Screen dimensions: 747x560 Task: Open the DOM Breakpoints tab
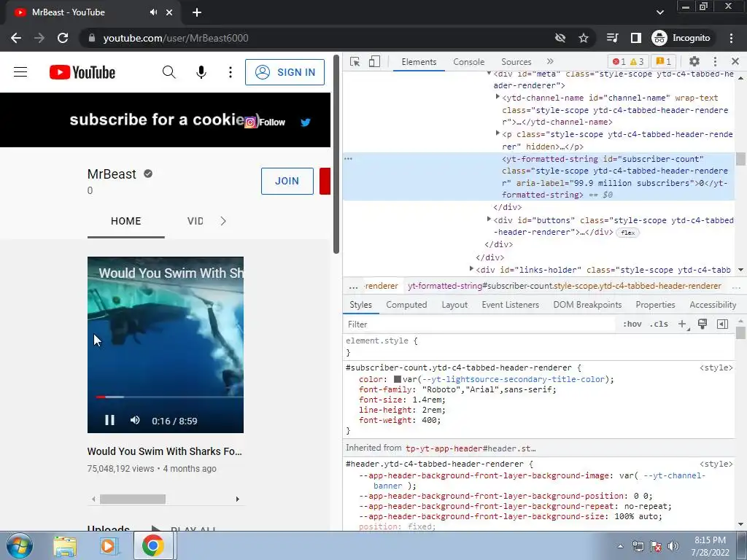587,305
